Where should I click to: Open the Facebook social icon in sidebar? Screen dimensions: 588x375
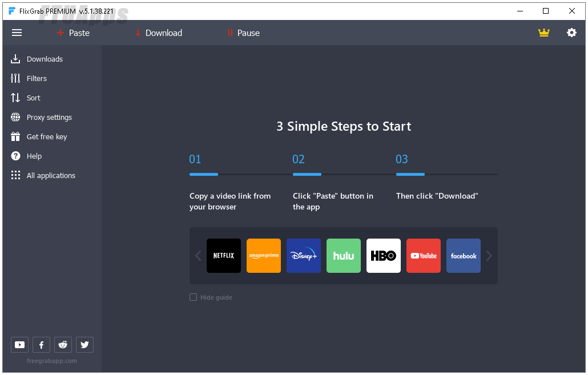41,345
